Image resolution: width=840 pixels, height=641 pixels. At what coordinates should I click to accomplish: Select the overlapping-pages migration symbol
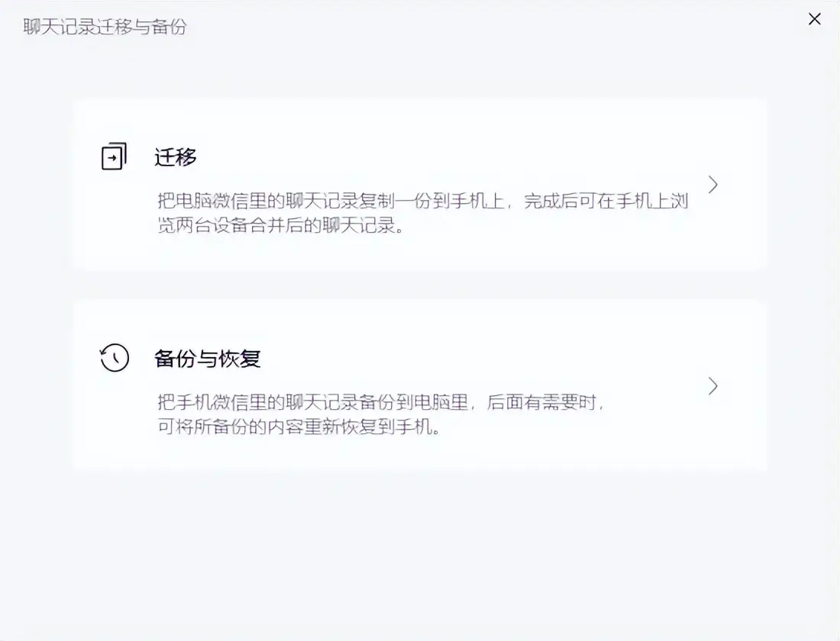point(114,155)
